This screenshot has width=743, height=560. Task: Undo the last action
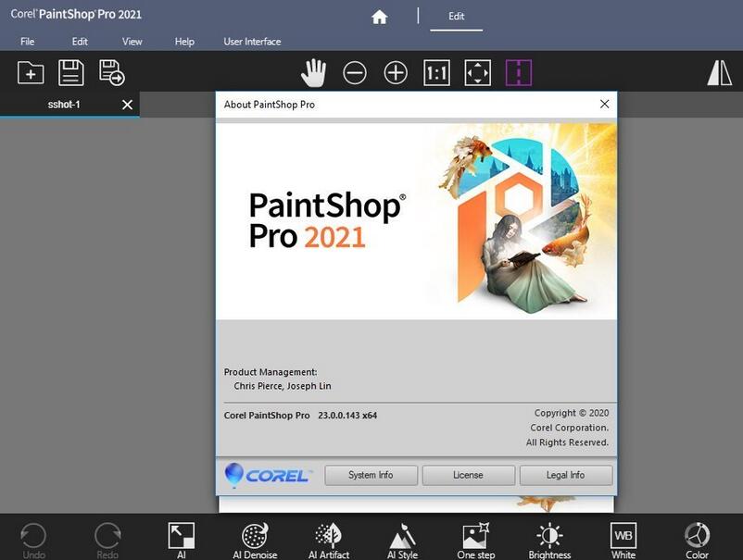(33, 541)
